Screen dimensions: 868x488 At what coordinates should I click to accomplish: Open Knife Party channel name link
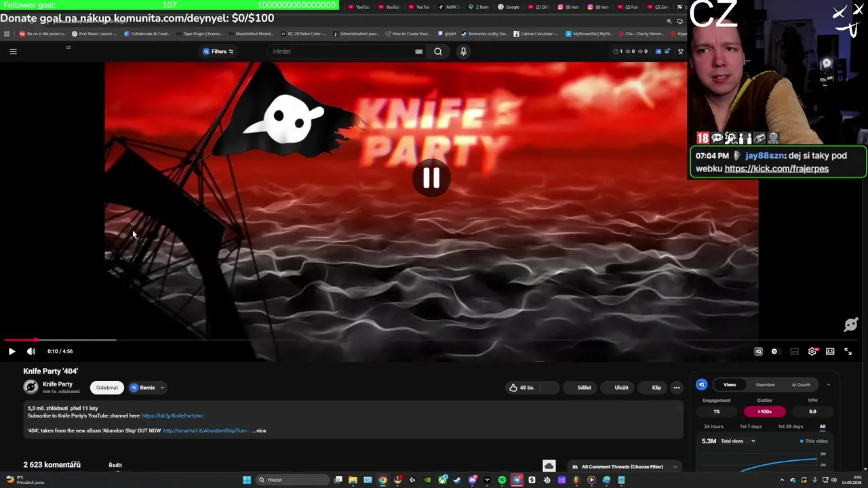coord(58,384)
